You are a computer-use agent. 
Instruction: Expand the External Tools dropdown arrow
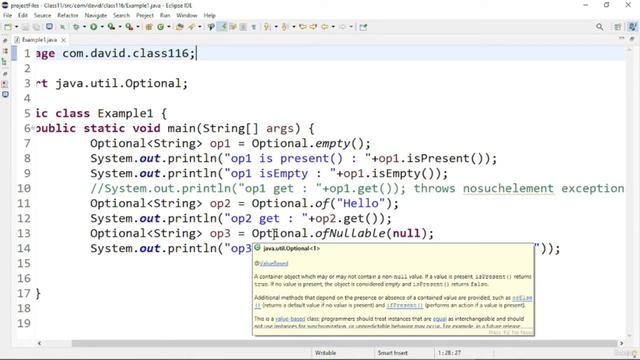[x=138, y=27]
